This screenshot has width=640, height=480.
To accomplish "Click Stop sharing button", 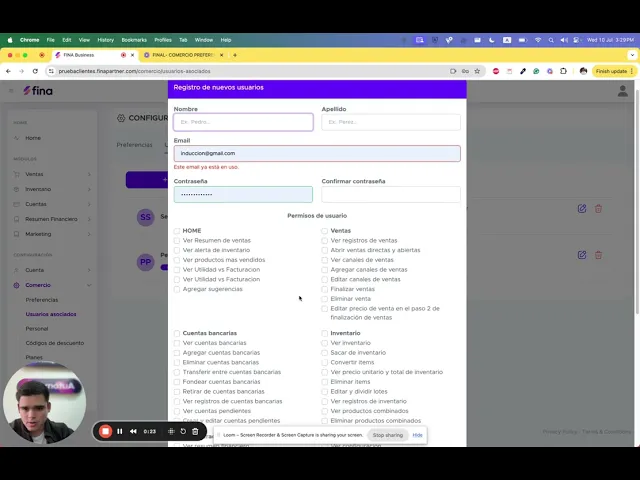I will click(x=388, y=435).
